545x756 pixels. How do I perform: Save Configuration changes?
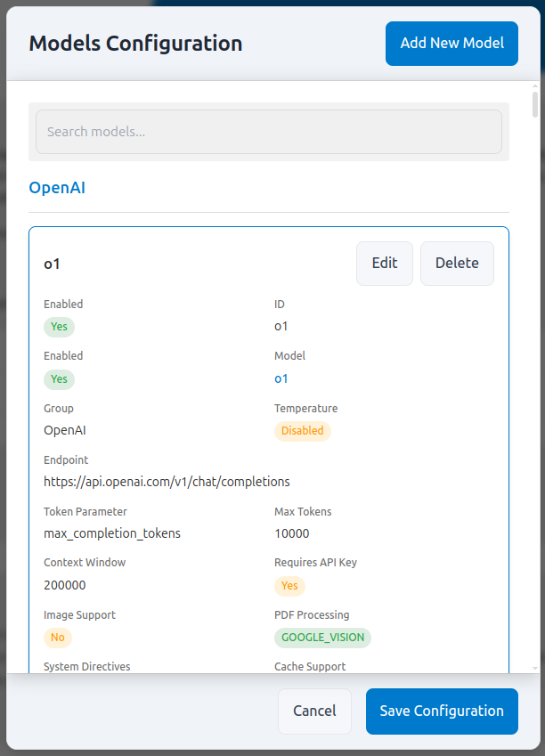(x=442, y=711)
